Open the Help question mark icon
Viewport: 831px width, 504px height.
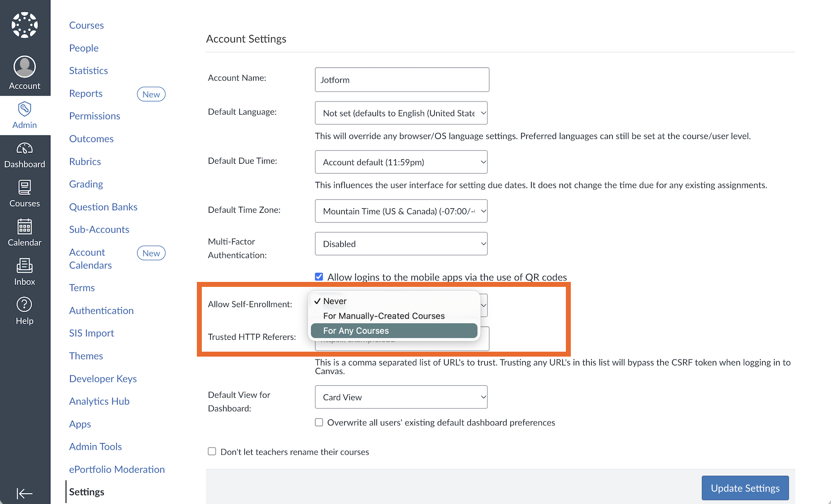coord(25,305)
